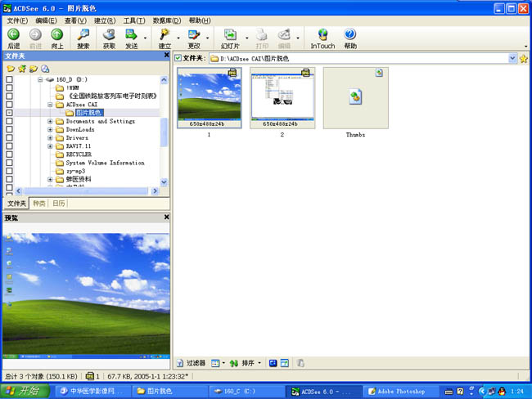Expand the RAV17.11 folder node
532x399 pixels.
50,146
